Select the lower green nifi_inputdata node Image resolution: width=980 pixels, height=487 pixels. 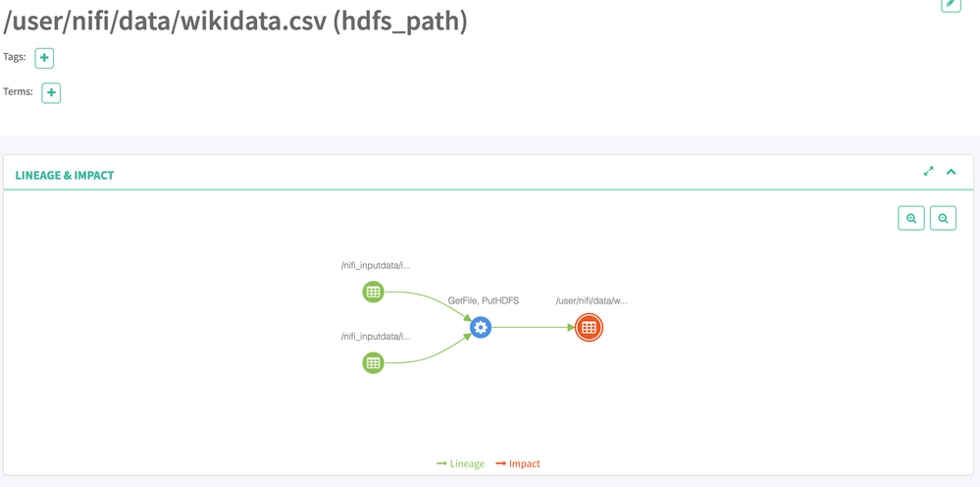(373, 362)
